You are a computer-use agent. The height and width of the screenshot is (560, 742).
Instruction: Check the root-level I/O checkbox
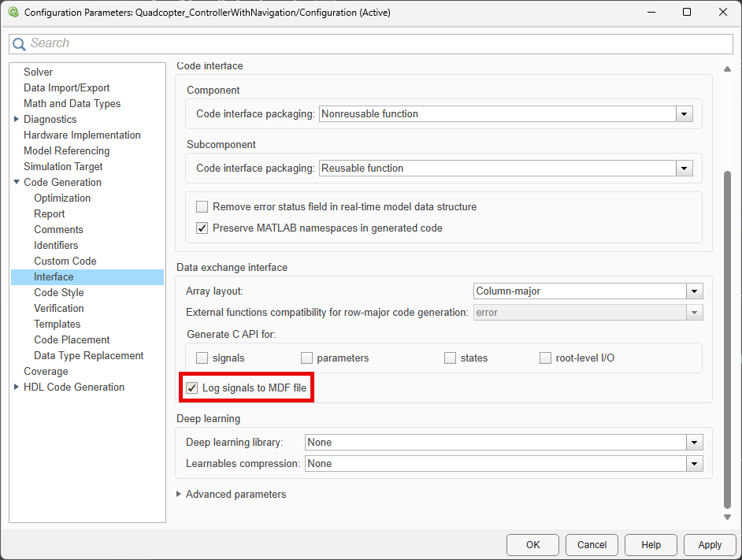(546, 358)
